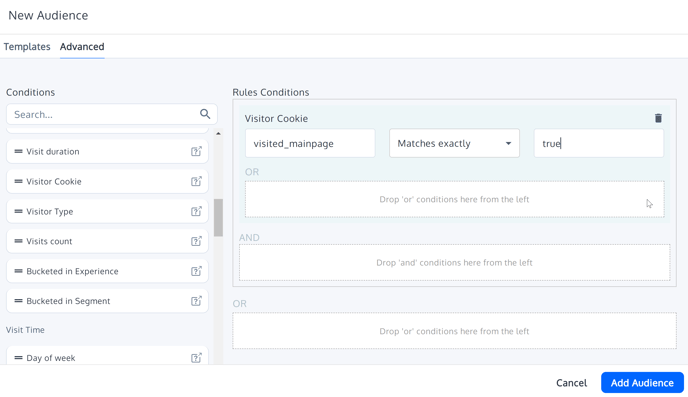Open help icon for Visitor Cookie condition

pos(196,181)
